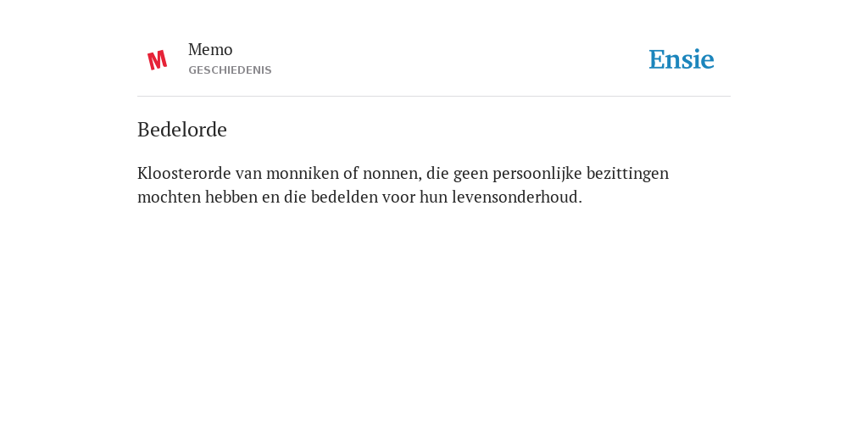Select the GESCHIEDENIS category label
The width and height of the screenshot is (868, 434).
(230, 70)
